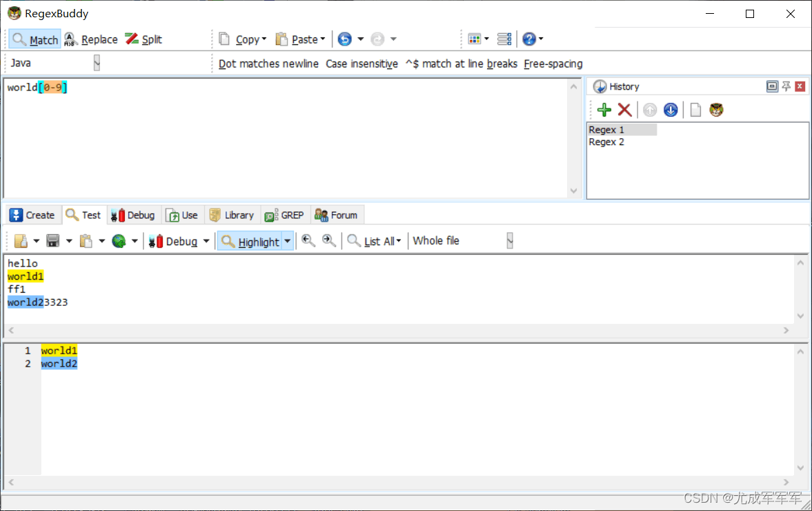The image size is (812, 511).
Task: Float the History panel
Action: point(772,86)
